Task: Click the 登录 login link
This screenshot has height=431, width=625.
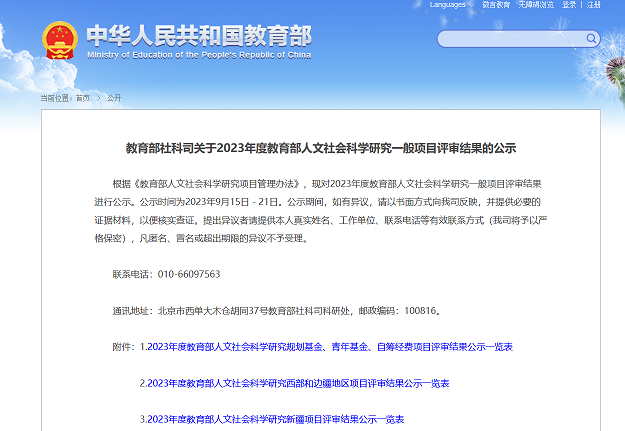Action: click(x=570, y=5)
